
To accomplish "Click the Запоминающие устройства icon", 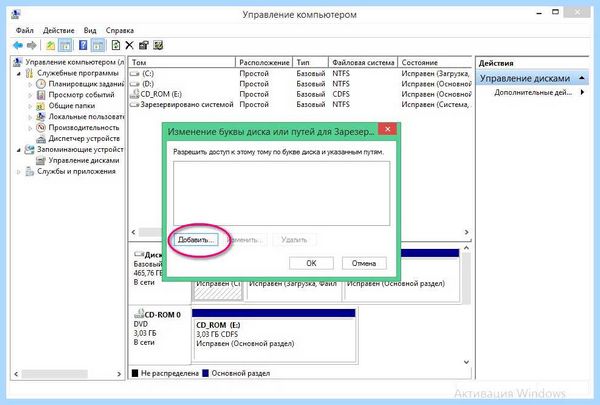I will point(29,149).
